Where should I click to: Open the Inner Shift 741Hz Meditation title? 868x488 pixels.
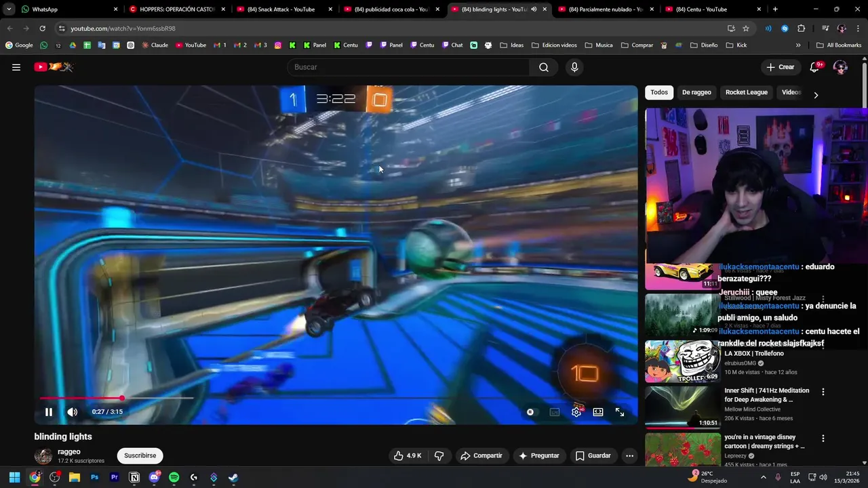[x=766, y=395]
